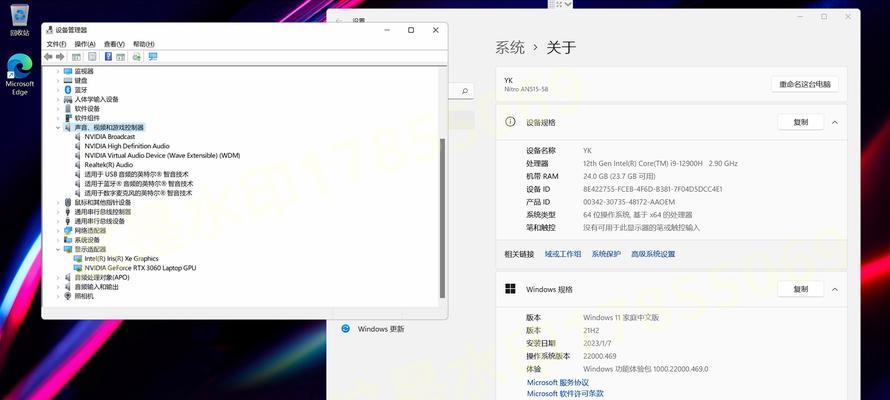This screenshot has width=890, height=400.
Task: Select NVIDIA High Definition Audio device
Action: pyautogui.click(x=127, y=146)
